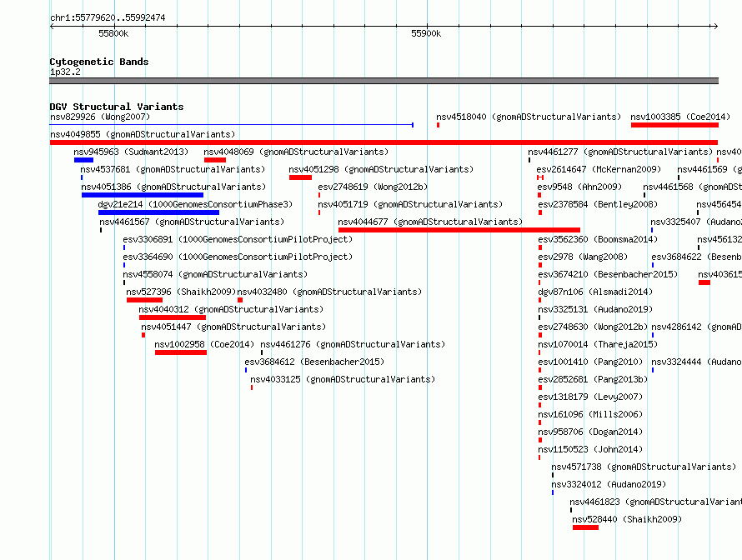
Task: Click the nsv4461277 variant label
Action: coord(620,152)
